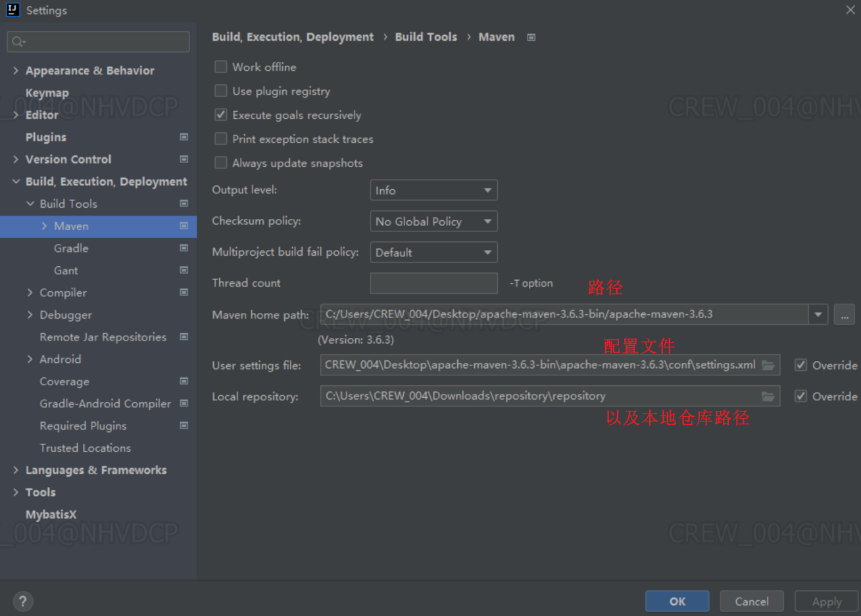Click the project-level icon next to Plugins
This screenshot has height=616, width=861.
click(184, 137)
